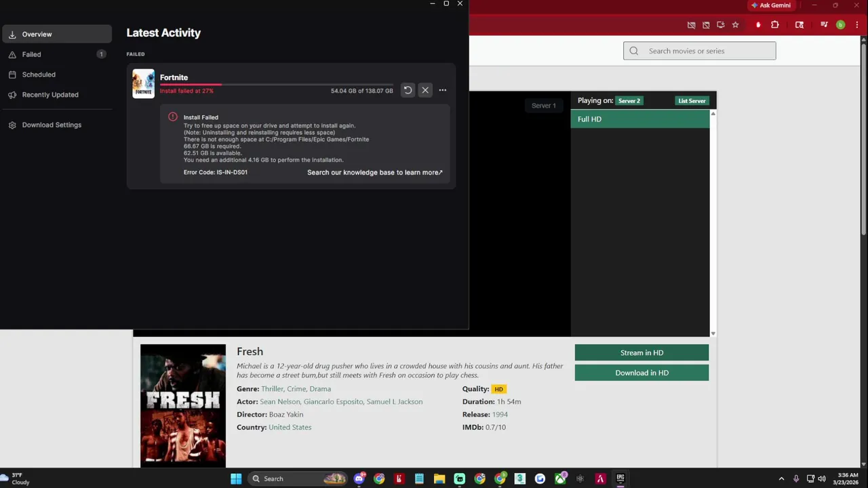This screenshot has height=488, width=868.
Task: Click in Search movies or series field
Action: (699, 51)
